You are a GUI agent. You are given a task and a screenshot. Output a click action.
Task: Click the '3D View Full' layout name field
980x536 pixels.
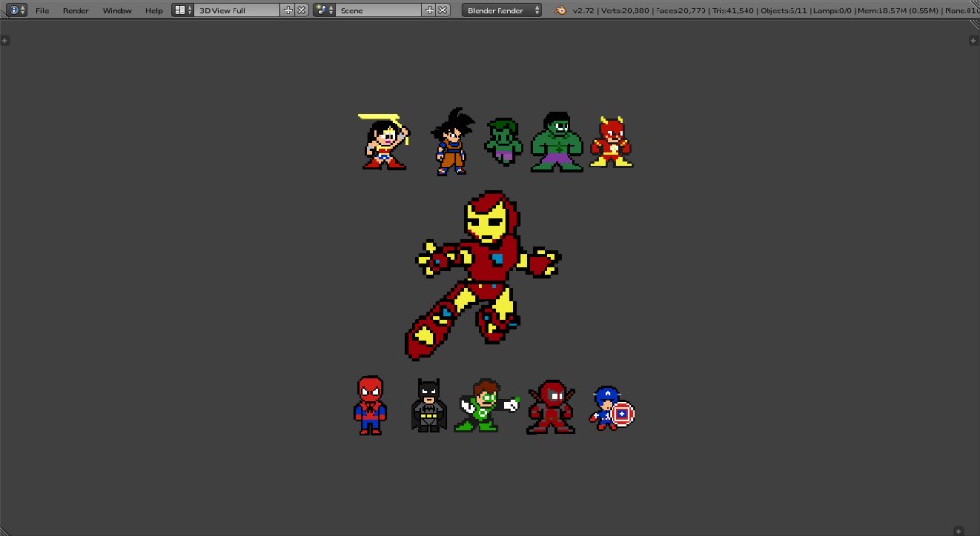coord(237,10)
